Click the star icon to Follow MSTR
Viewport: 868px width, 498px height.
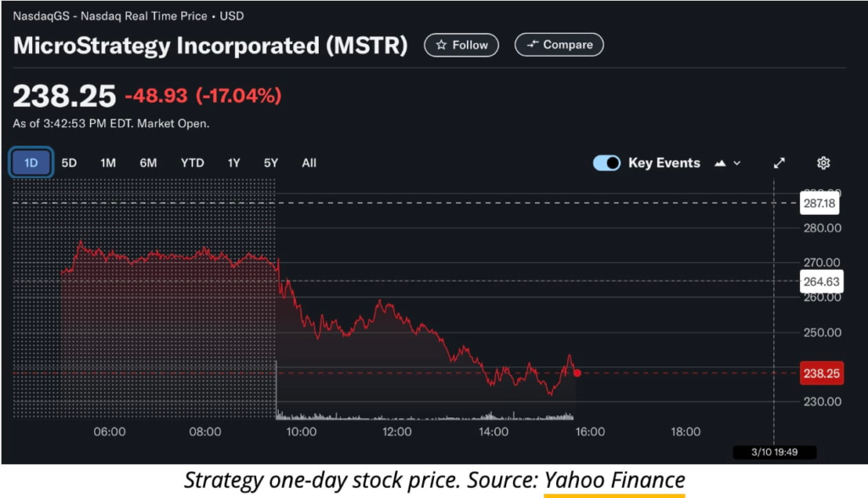coord(441,45)
